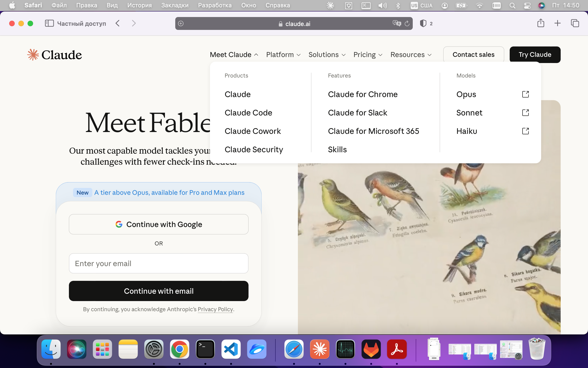Open System Settings from the Dock

click(x=154, y=349)
